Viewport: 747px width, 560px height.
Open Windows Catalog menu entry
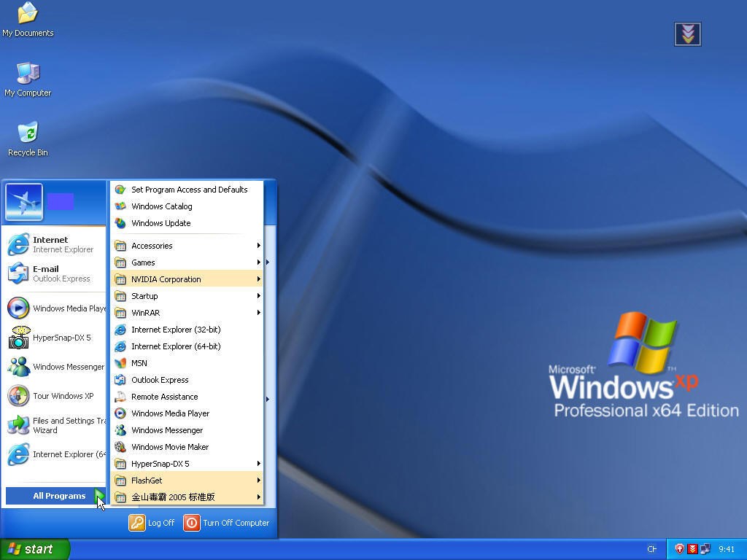pos(187,206)
